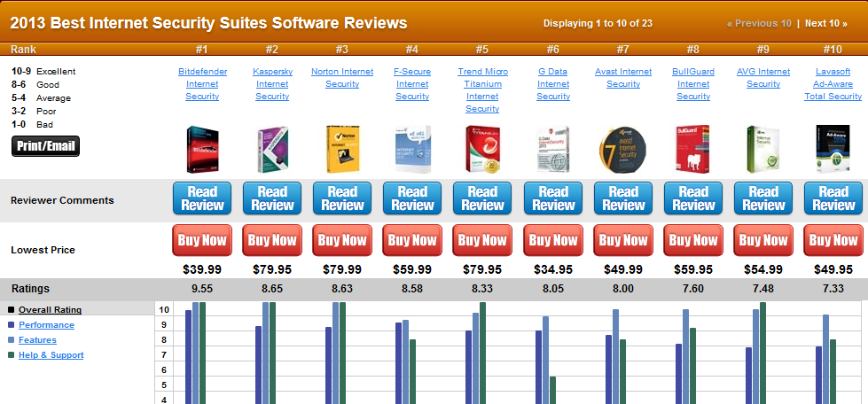Click Buy Now above Trend Micro's $79.95 price
The image size is (868, 404).
[x=482, y=240]
